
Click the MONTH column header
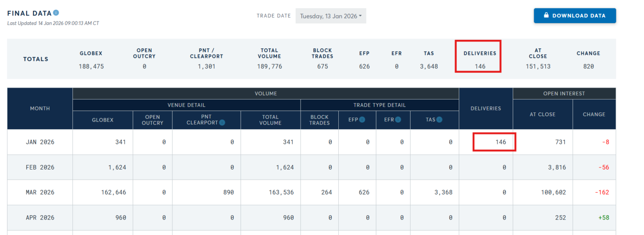click(40, 108)
